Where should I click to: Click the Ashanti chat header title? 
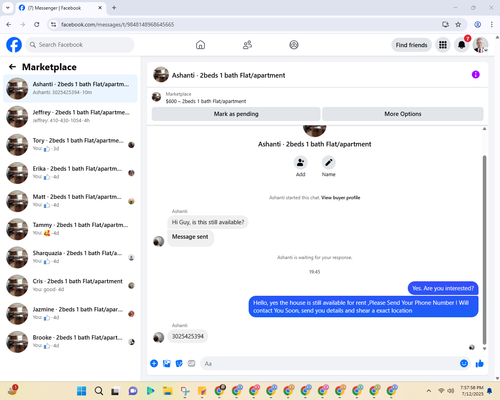pyautogui.click(x=228, y=75)
